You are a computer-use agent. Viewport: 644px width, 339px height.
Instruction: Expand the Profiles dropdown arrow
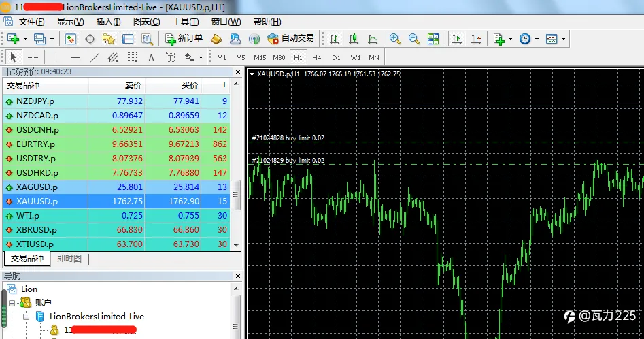coord(52,39)
